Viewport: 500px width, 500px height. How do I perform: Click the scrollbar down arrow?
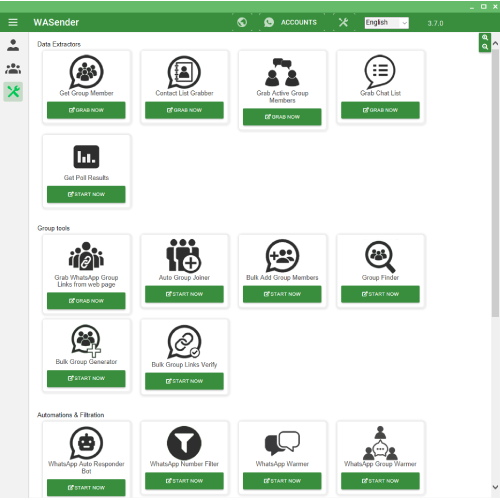(x=495, y=487)
